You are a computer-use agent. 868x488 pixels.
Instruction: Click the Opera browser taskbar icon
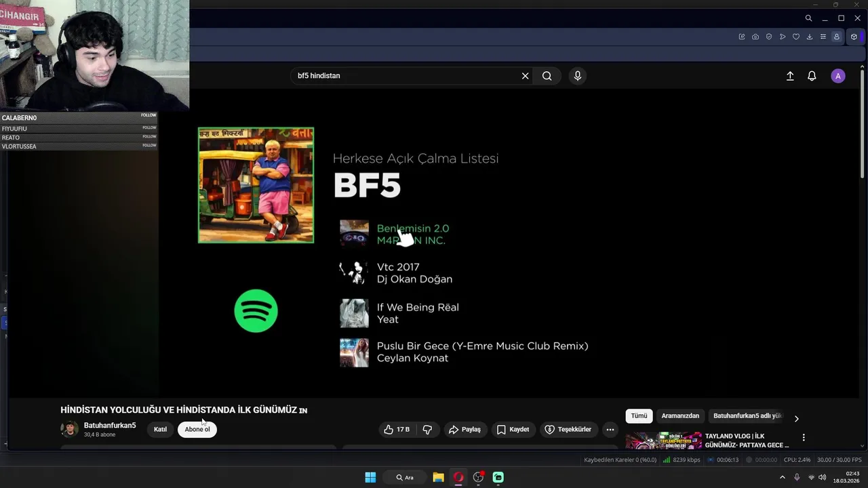point(458,477)
